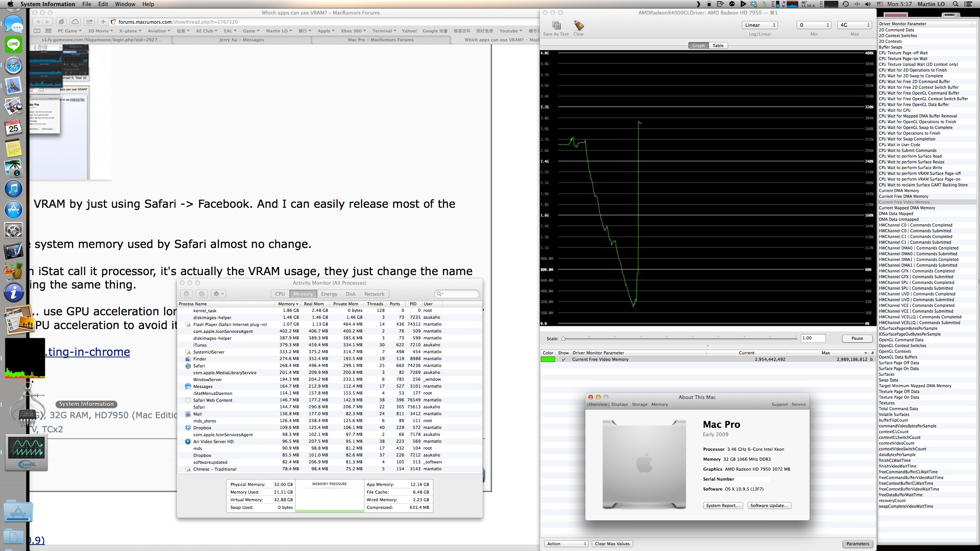Click Clear Max Values button
This screenshot has height=551, width=980.
tap(612, 544)
